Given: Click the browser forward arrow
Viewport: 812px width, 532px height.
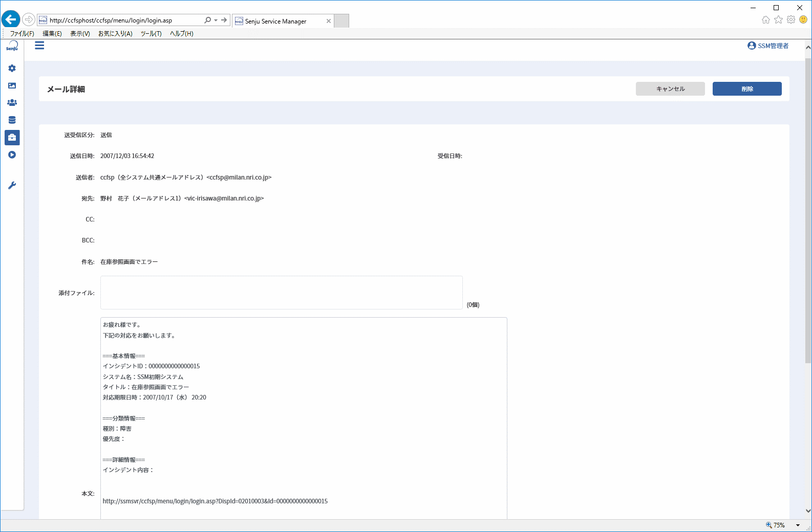Looking at the screenshot, I should pos(29,19).
